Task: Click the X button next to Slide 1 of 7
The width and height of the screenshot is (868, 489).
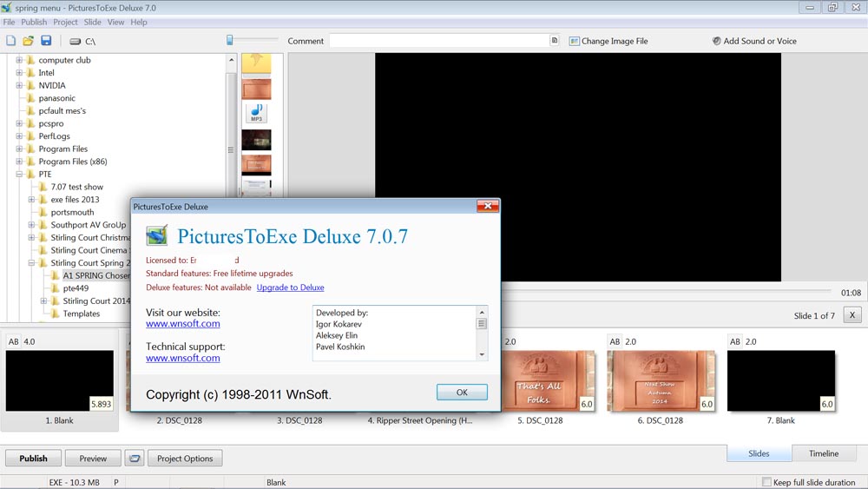Action: (x=852, y=315)
